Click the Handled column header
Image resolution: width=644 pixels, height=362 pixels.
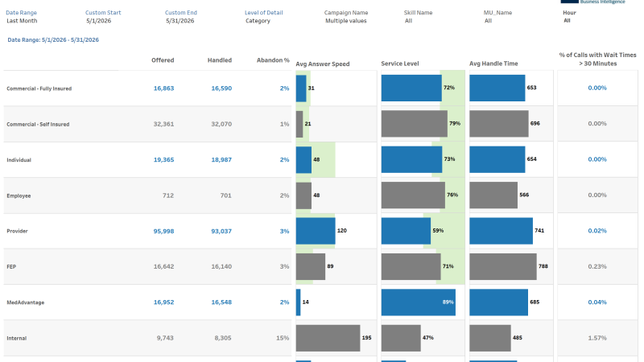(x=219, y=60)
